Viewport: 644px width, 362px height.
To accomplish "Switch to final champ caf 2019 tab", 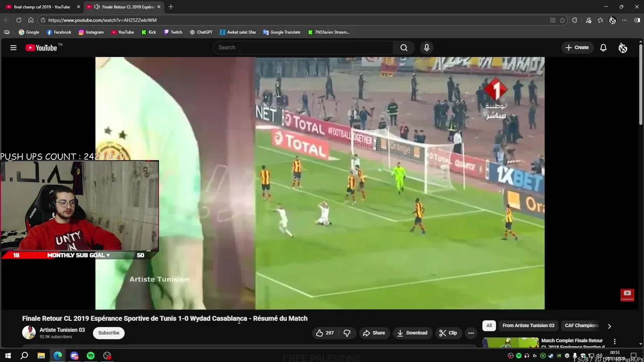I will [x=42, y=7].
